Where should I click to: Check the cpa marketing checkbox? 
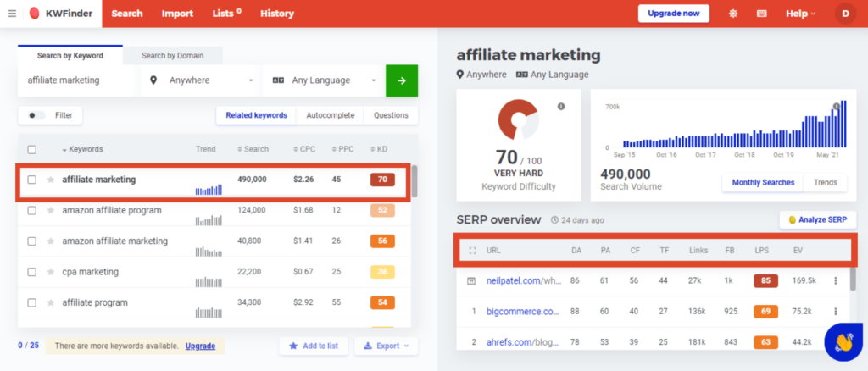[32, 272]
